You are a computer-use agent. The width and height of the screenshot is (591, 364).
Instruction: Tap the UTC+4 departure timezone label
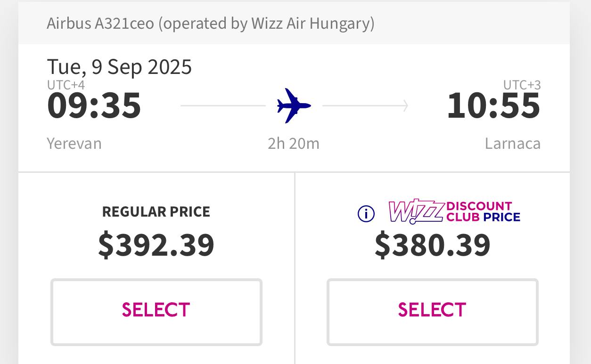click(66, 85)
